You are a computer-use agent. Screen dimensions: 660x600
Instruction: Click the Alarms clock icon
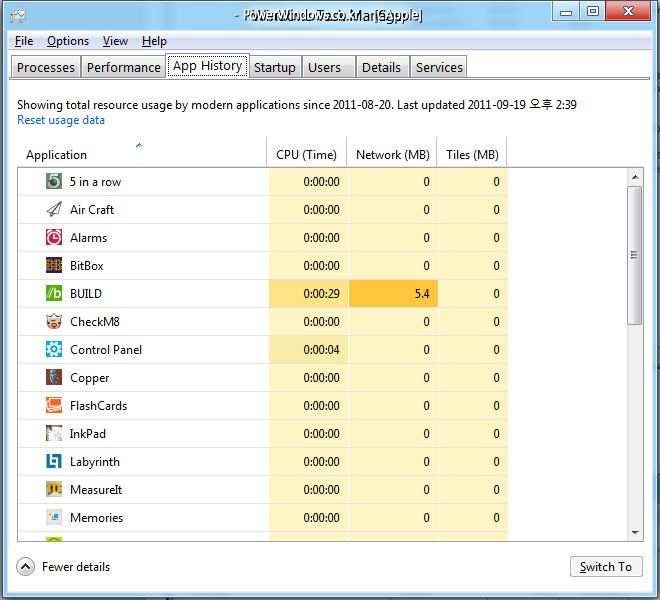54,237
